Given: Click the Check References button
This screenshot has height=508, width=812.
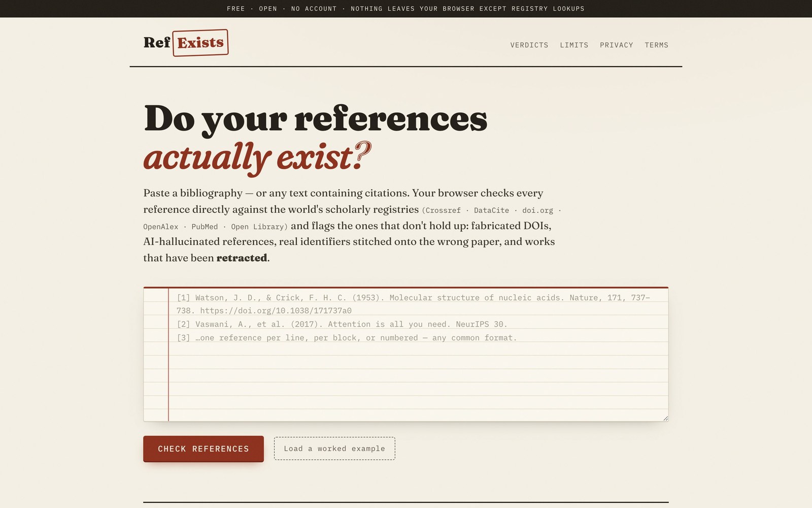Looking at the screenshot, I should click(x=204, y=449).
